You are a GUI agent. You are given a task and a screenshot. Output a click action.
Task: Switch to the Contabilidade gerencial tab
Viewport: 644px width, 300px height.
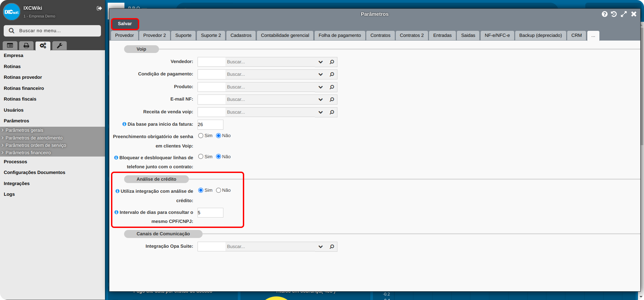point(285,36)
